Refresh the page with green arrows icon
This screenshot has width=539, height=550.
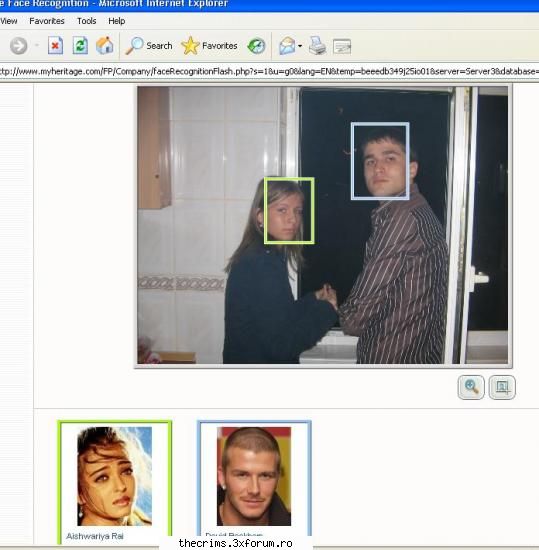click(80, 46)
